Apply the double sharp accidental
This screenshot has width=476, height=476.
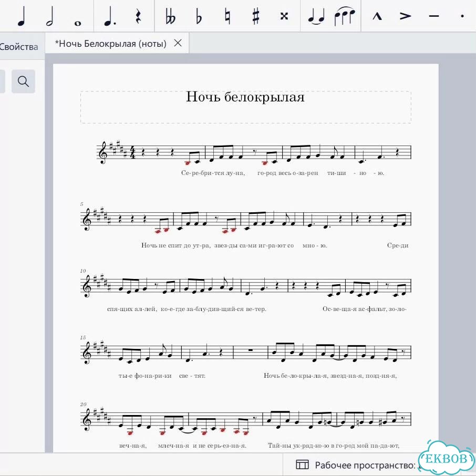pyautogui.click(x=284, y=16)
